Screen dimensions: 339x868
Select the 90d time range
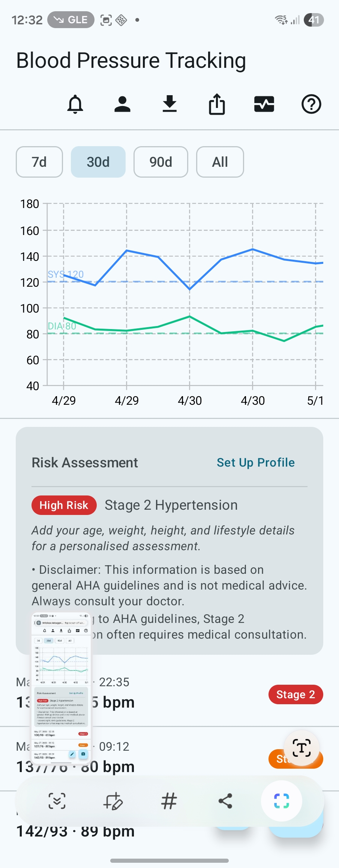[161, 162]
